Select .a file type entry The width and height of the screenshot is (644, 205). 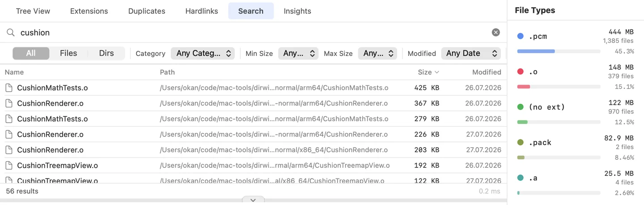576,183
